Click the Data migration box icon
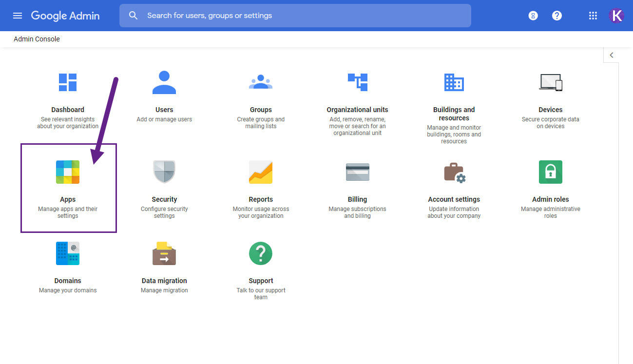The height and width of the screenshot is (364, 633). coord(164,253)
